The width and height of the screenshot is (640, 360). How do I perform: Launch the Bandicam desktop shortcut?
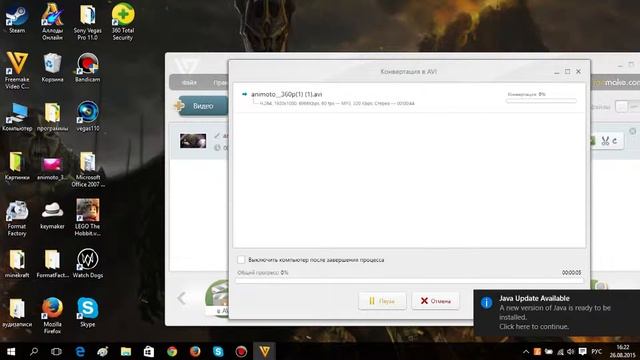(x=87, y=67)
